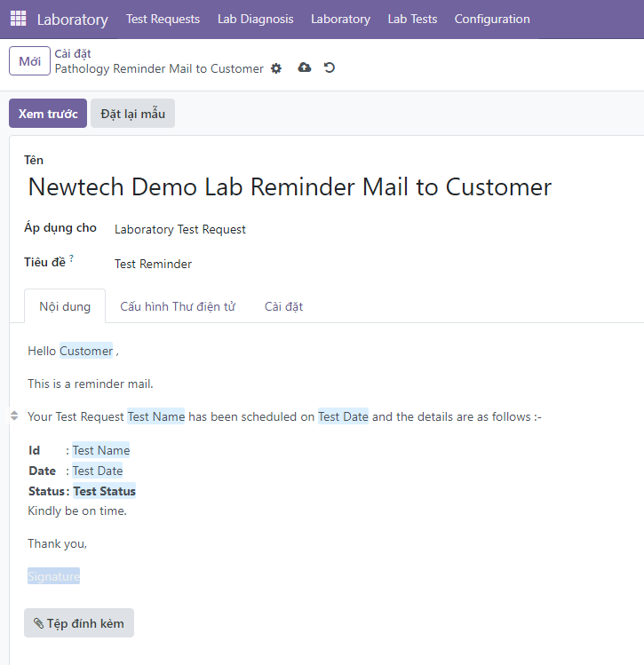Screen dimensions: 644x665
Task: Save the record with cloud upload icon
Action: click(305, 67)
